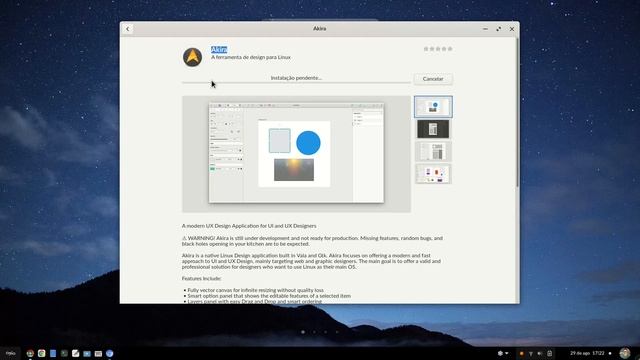
Task: Open the blue document app in the taskbar
Action: point(53,353)
